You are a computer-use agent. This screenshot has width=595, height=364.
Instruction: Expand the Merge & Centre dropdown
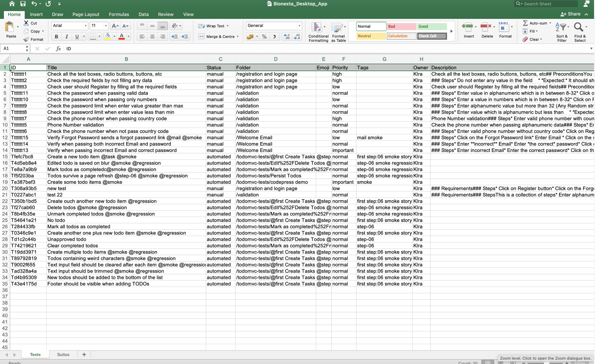tap(237, 36)
